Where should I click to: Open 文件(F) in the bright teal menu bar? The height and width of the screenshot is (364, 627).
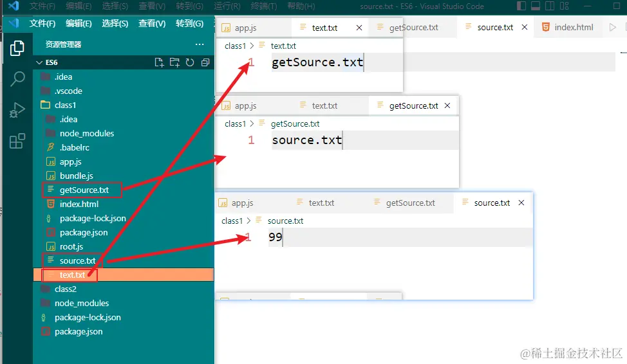(42, 24)
